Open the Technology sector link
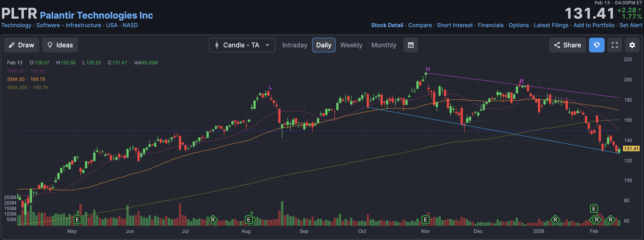This screenshot has height=240, width=644. (x=16, y=25)
